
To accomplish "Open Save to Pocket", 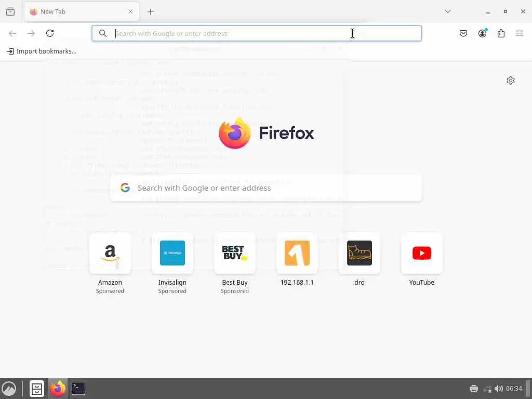I will 463,33.
